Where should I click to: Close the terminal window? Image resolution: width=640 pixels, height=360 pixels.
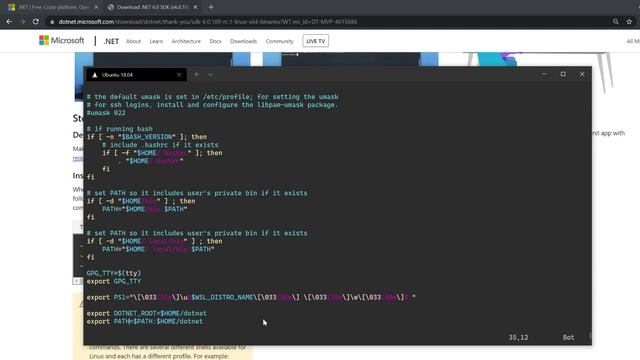click(582, 74)
